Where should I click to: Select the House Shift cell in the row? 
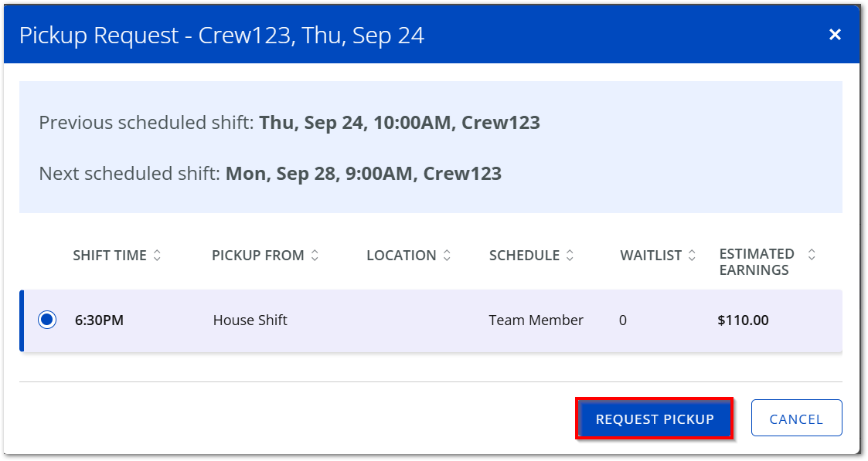point(250,320)
